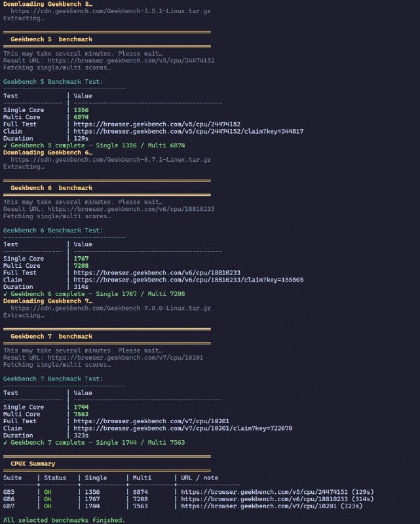420x524 pixels.
Task: Click the 'Downloading Geekbench 6…' line
Action: click(48, 153)
